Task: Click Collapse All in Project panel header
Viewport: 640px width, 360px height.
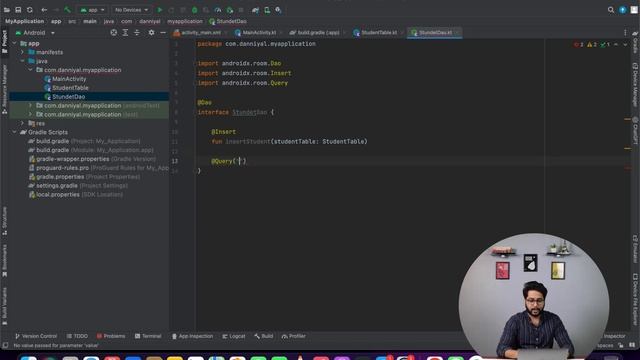Action: (x=137, y=33)
